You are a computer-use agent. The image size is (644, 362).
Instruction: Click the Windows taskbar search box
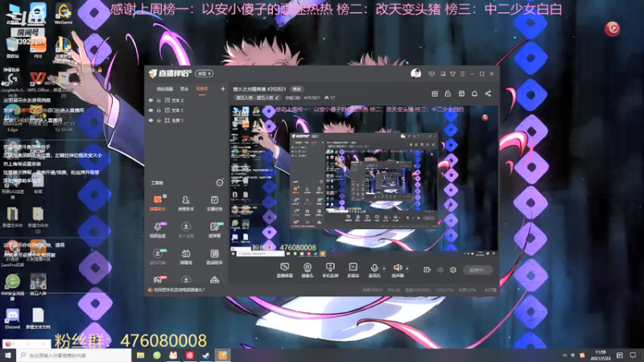tap(74, 355)
